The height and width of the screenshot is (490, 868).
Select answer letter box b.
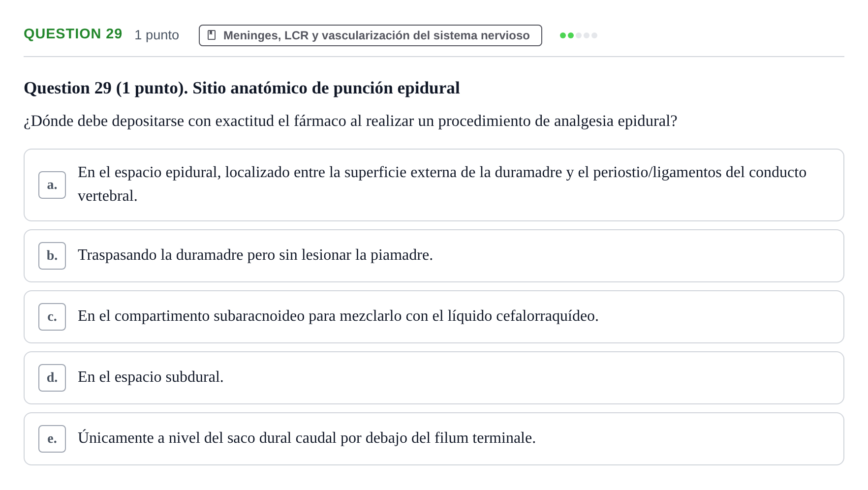(x=52, y=256)
